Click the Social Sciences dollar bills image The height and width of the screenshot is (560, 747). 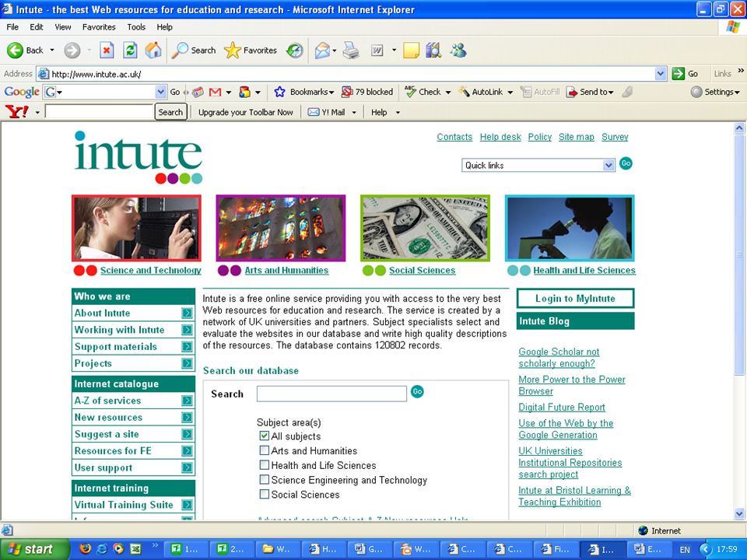[x=425, y=228]
